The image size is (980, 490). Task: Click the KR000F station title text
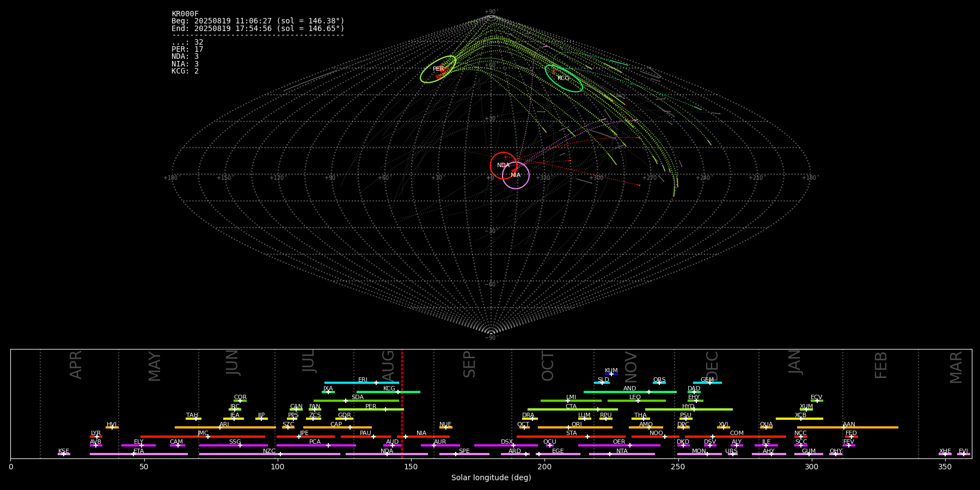[185, 14]
